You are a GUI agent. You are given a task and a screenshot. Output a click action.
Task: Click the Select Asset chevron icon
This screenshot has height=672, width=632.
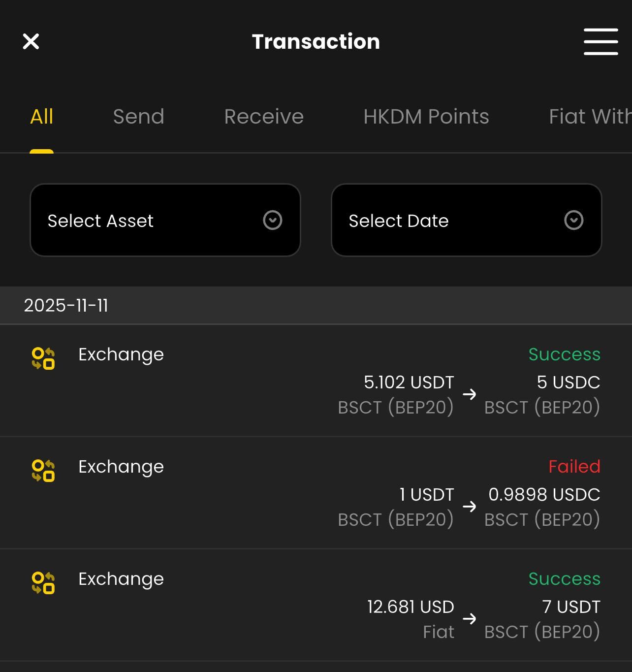(x=273, y=220)
